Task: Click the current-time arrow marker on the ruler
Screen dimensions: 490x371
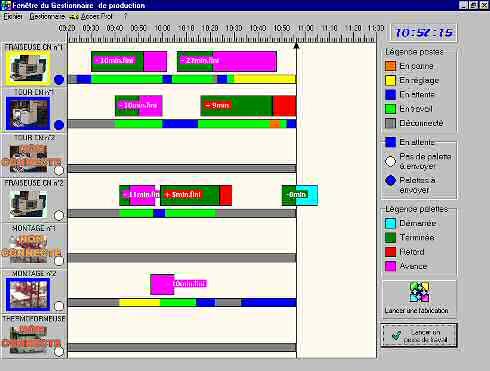Action: [296, 45]
